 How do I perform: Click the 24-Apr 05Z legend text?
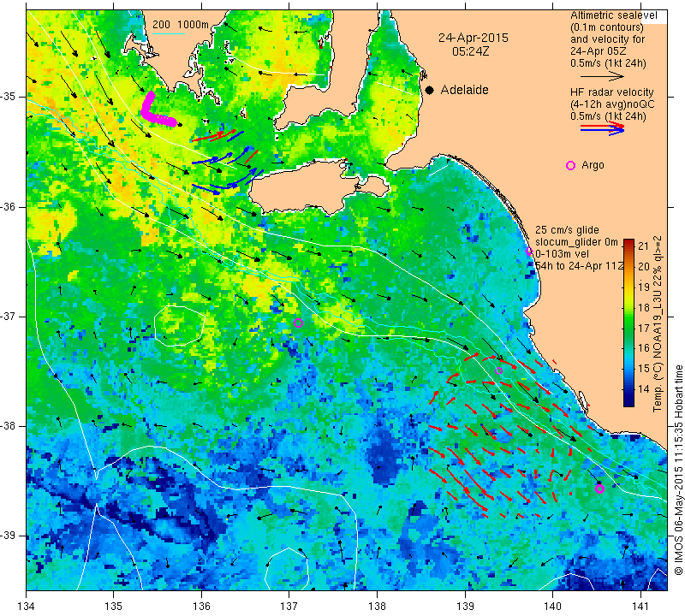click(599, 51)
